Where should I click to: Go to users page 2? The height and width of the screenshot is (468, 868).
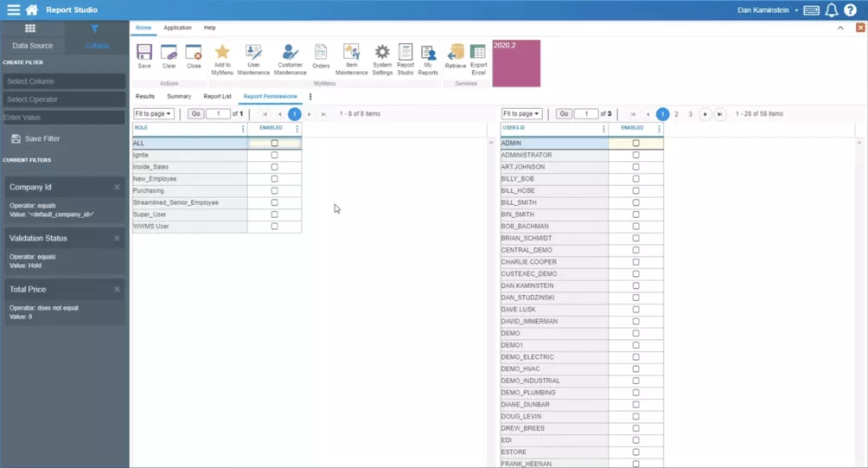pos(676,114)
